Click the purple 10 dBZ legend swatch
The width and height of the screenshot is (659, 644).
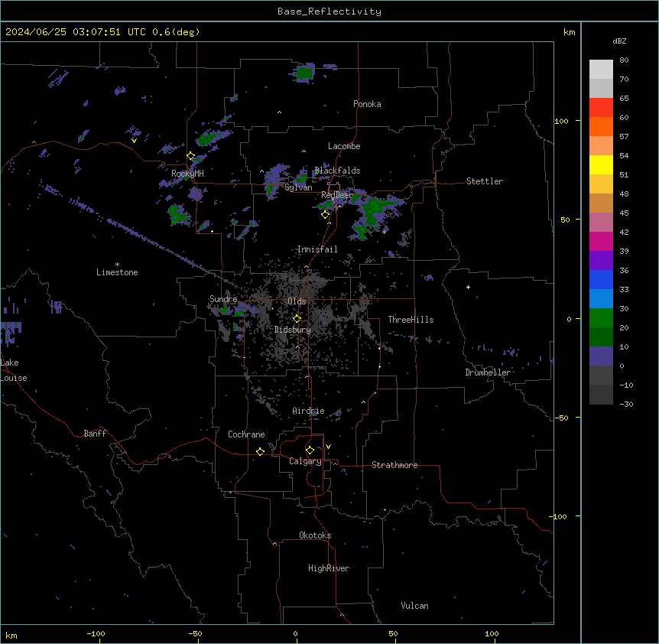pos(601,356)
